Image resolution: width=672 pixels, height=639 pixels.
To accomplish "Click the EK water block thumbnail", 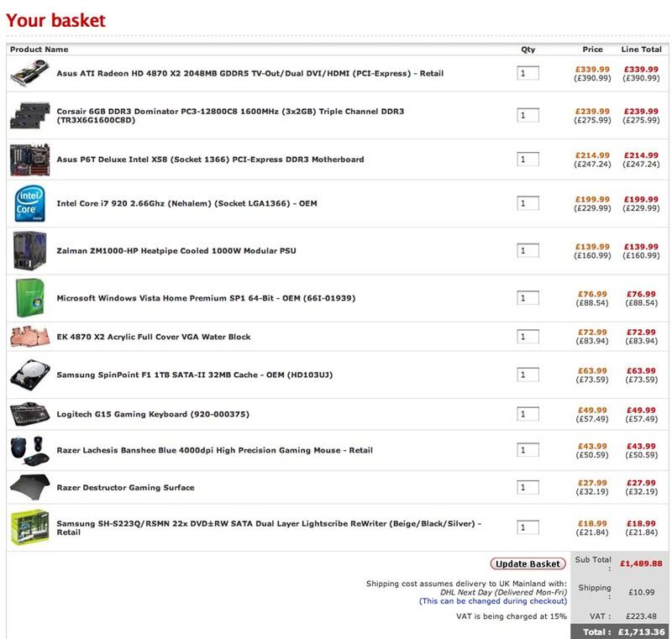I will tap(30, 337).
